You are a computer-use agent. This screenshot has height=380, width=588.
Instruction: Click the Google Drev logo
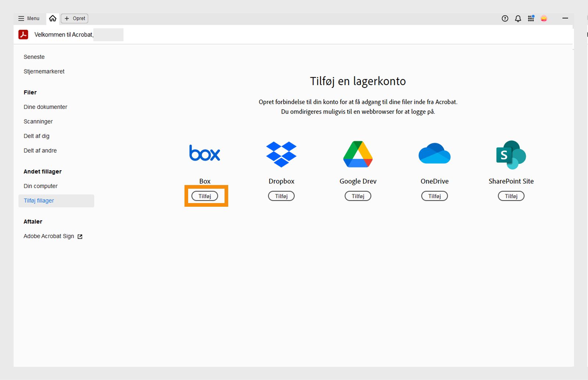(358, 154)
